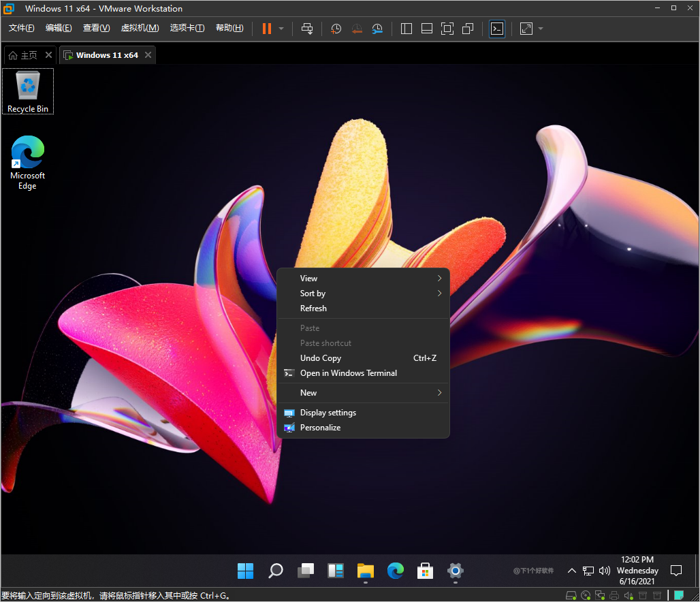Toggle the console view button
The width and height of the screenshot is (700, 602).
497,29
